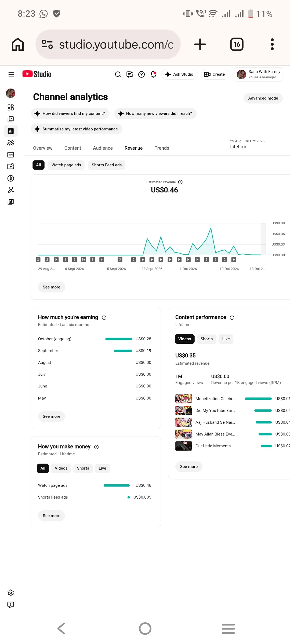This screenshot has width=290, height=644.
Task: Open the browser three-dot menu
Action: (x=272, y=44)
